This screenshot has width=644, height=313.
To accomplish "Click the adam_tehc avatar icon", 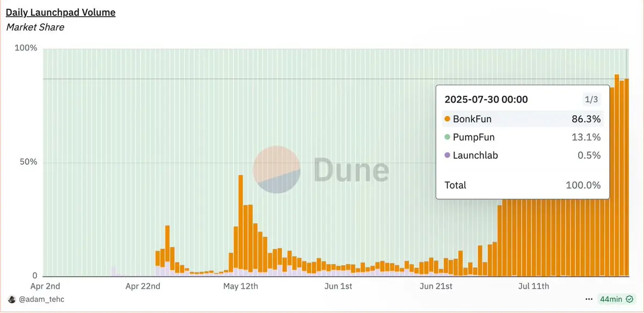I will pos(11,299).
